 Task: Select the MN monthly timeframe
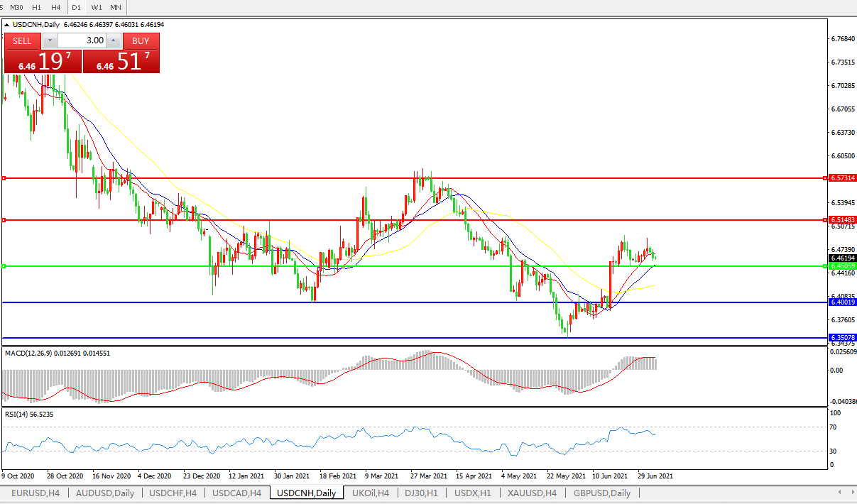coord(115,7)
